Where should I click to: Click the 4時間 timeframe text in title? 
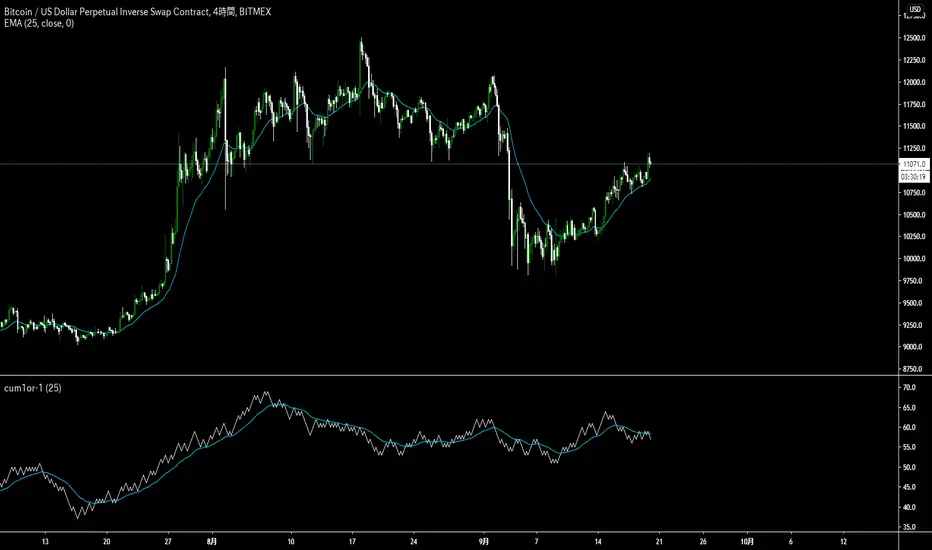click(x=224, y=12)
